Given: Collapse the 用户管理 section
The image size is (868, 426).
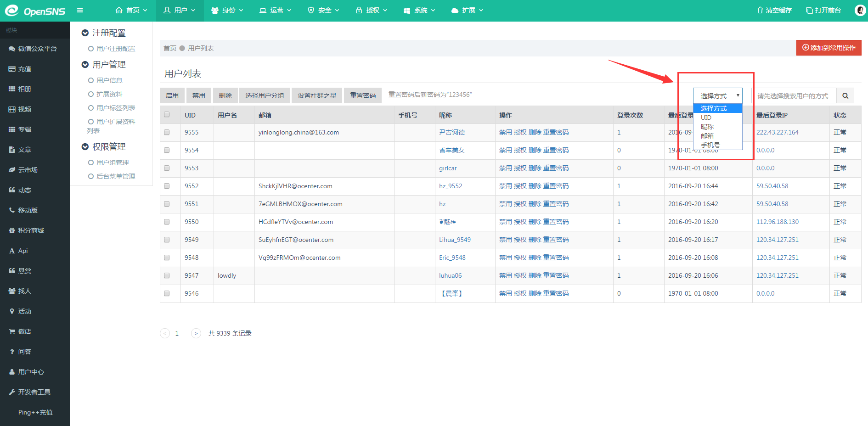Looking at the screenshot, I should (x=85, y=65).
